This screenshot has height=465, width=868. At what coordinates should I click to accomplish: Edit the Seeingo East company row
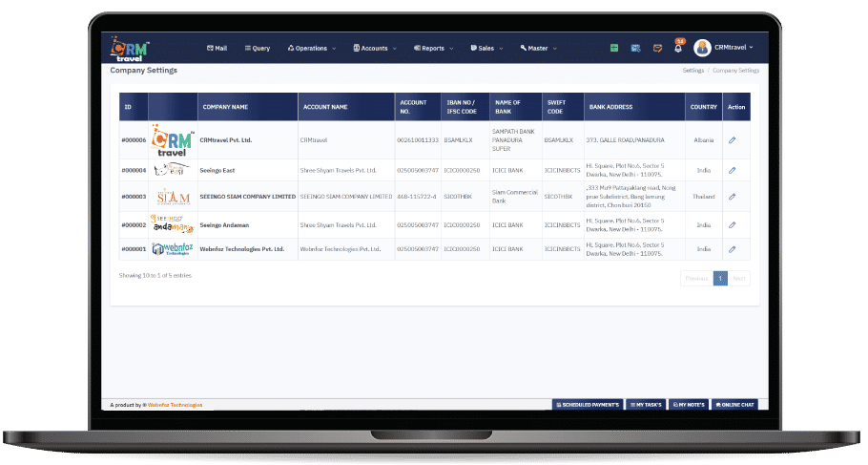732,170
